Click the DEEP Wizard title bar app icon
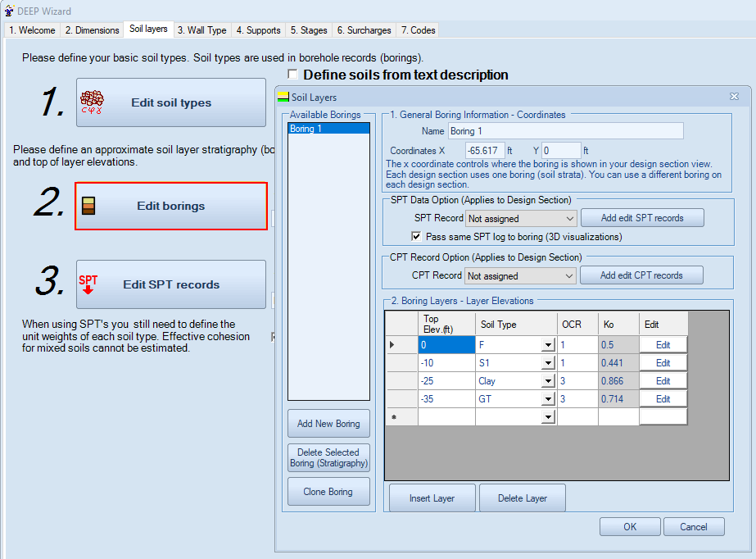Image resolution: width=756 pixels, height=559 pixels. [x=9, y=11]
